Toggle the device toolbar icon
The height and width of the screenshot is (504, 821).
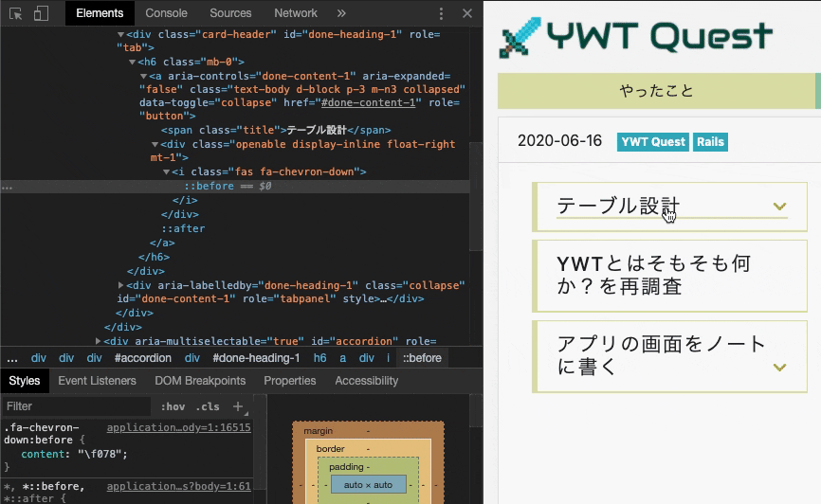tap(41, 13)
